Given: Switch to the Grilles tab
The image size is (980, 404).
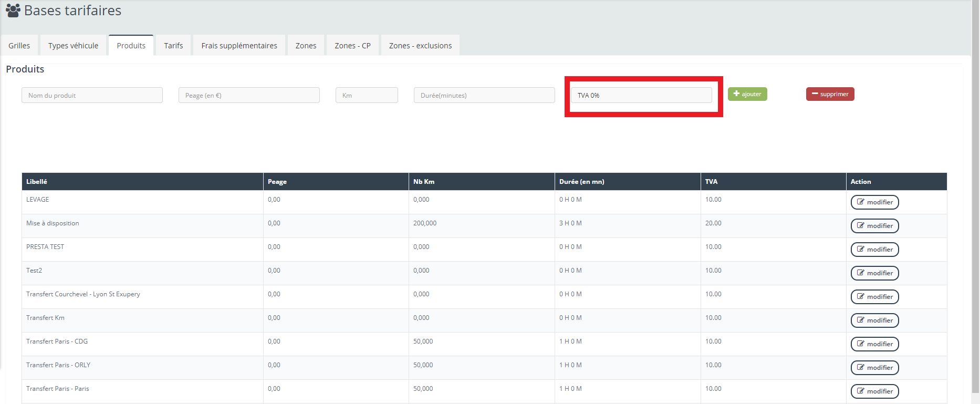Looking at the screenshot, I should 19,46.
